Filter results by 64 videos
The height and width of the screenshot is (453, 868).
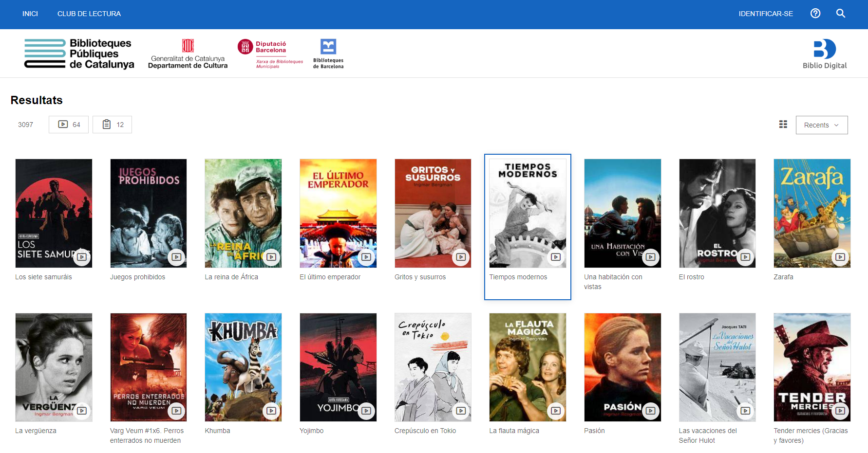69,125
